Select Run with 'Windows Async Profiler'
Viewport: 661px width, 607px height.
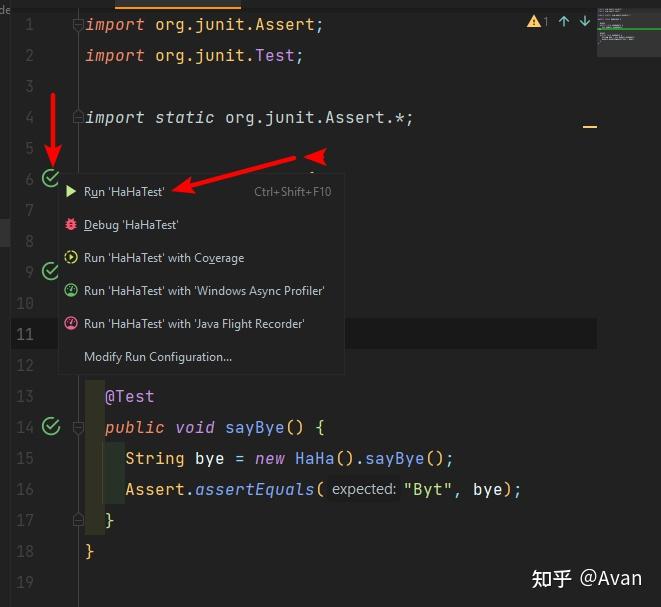tap(201, 290)
